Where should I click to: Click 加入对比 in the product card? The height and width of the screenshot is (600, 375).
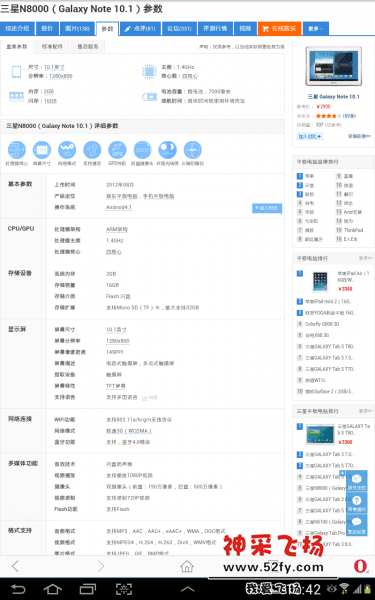[x=310, y=136]
